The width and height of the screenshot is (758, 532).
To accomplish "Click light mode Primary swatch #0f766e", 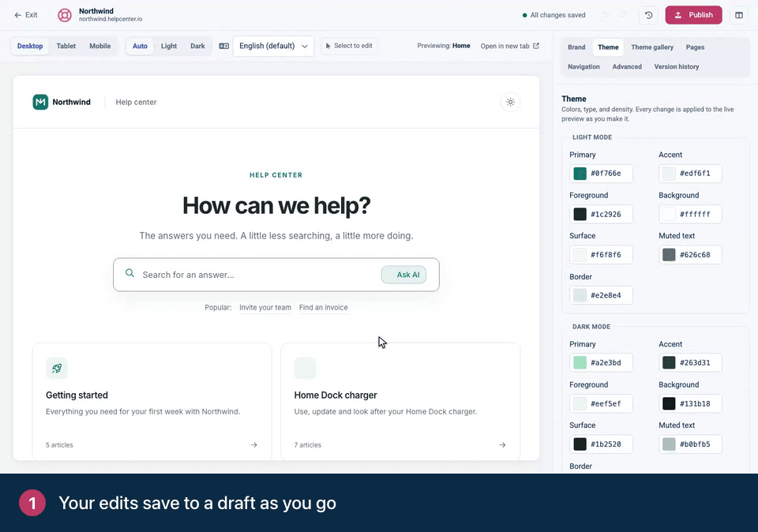I will [x=580, y=174].
